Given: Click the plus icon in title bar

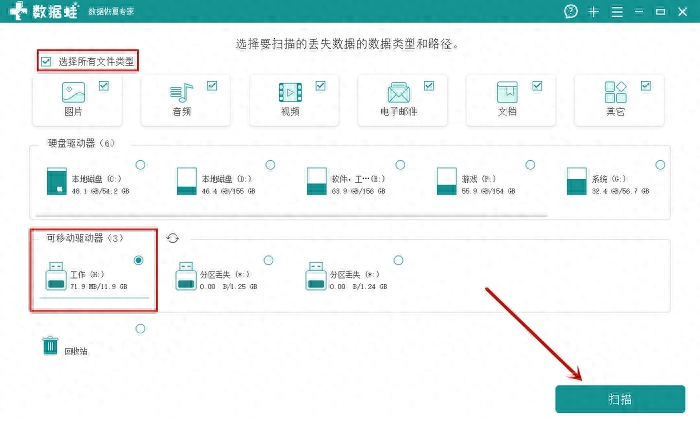Looking at the screenshot, I should click(593, 11).
